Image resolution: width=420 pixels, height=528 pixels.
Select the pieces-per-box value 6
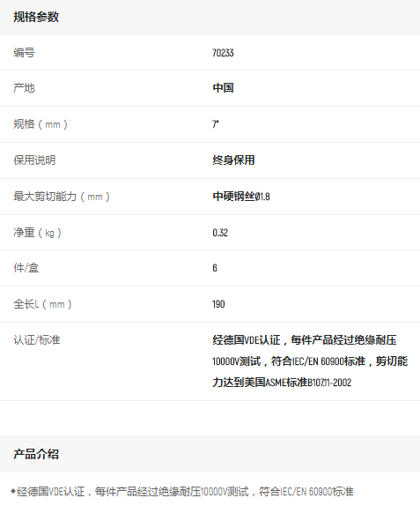(x=215, y=268)
